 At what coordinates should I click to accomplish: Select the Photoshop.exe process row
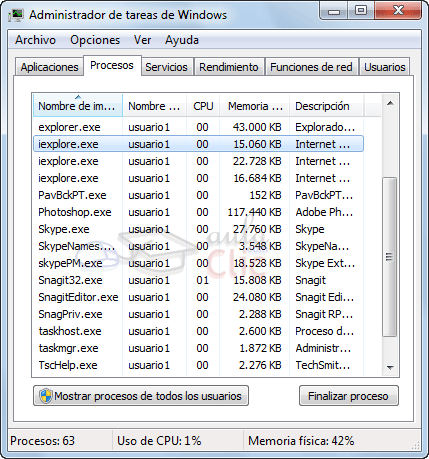[x=198, y=212]
